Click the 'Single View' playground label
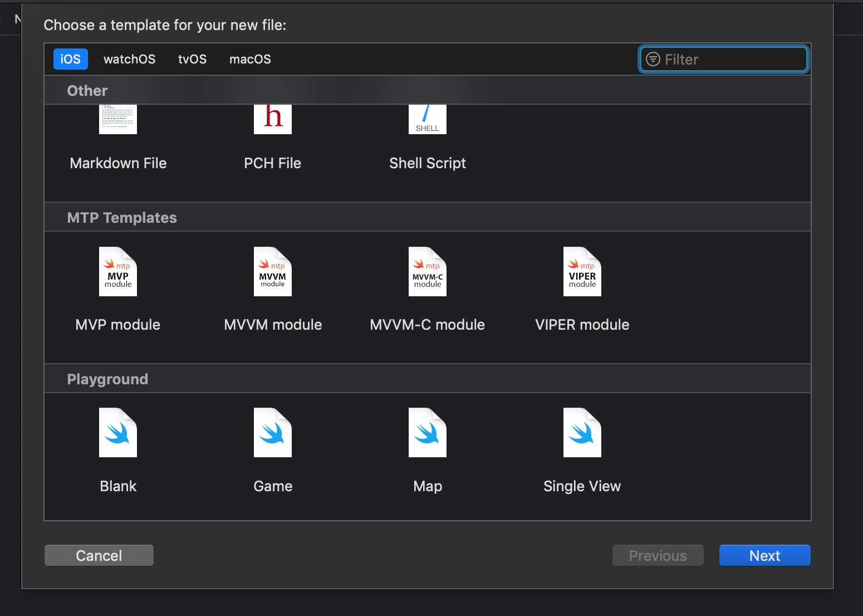The image size is (863, 616). (x=582, y=486)
